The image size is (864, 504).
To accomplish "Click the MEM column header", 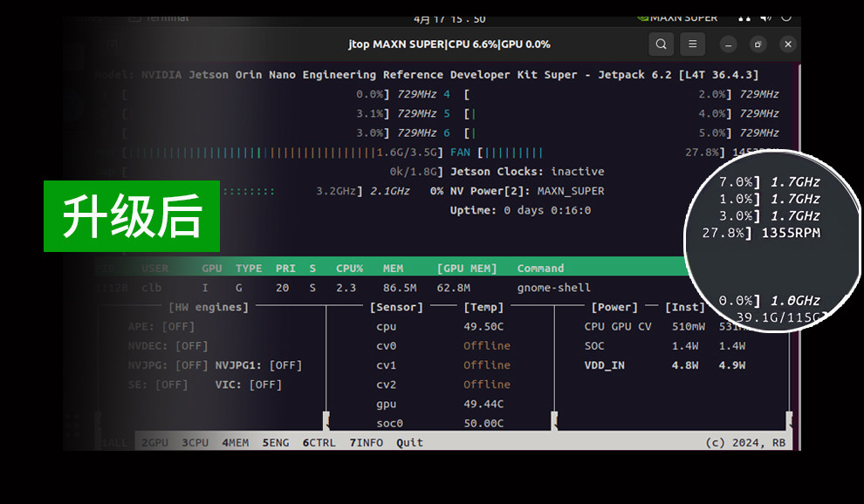I will [x=393, y=269].
